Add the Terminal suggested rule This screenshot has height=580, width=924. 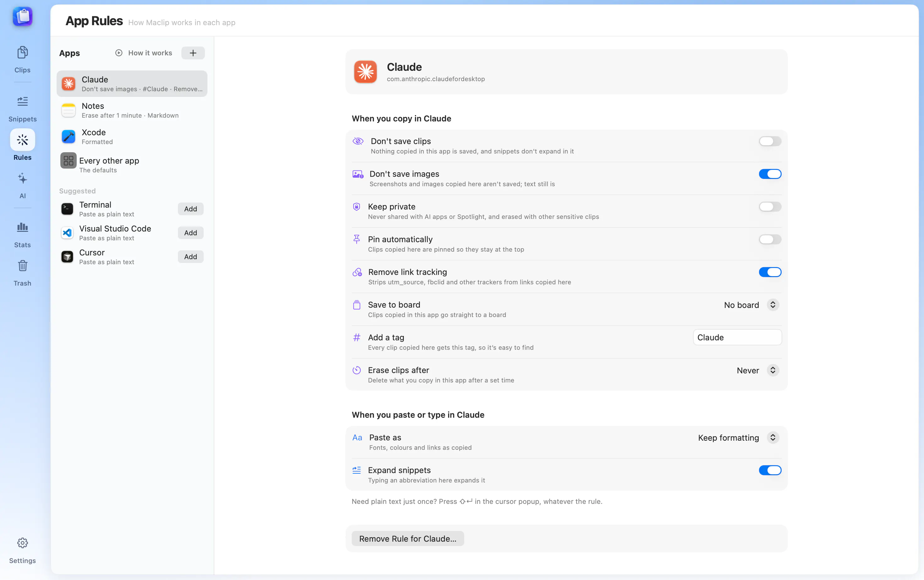pos(190,209)
